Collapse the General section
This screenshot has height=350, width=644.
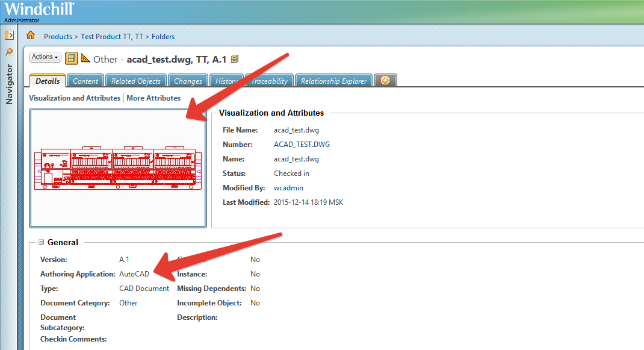[41, 242]
